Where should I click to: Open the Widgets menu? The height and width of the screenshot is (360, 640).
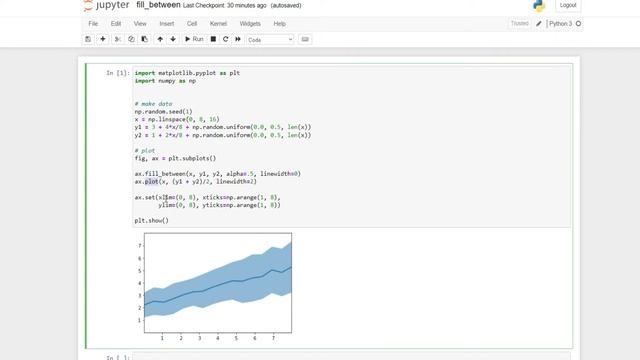(x=250, y=24)
